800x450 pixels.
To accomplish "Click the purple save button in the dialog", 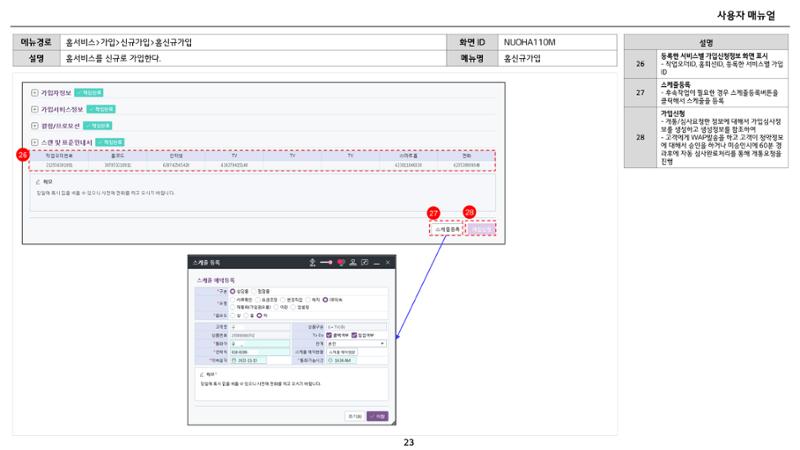I will point(378,416).
